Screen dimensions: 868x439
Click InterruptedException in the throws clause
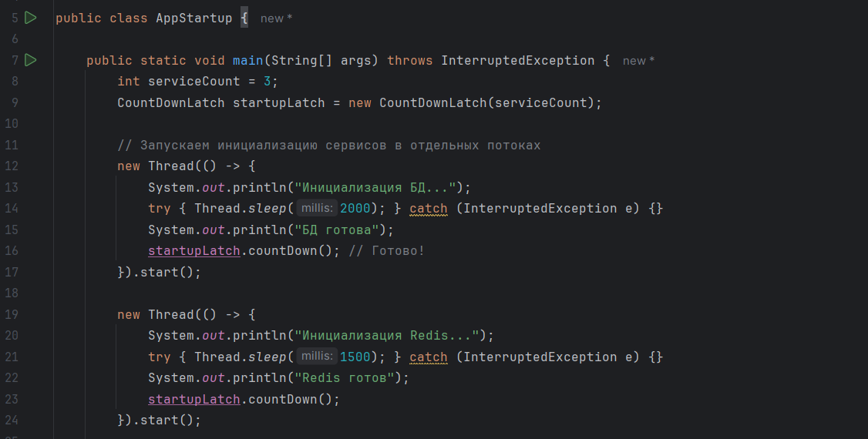tap(517, 60)
